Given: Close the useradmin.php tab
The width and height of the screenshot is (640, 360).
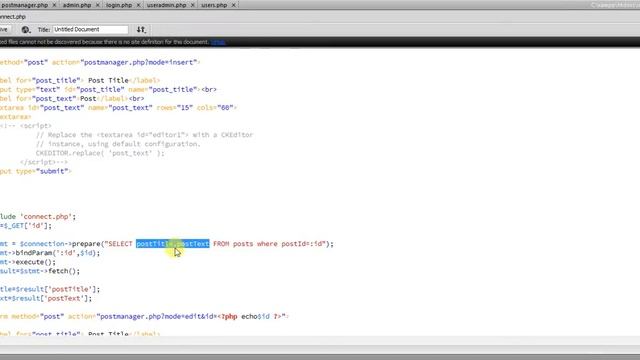Looking at the screenshot, I should (x=193, y=5).
